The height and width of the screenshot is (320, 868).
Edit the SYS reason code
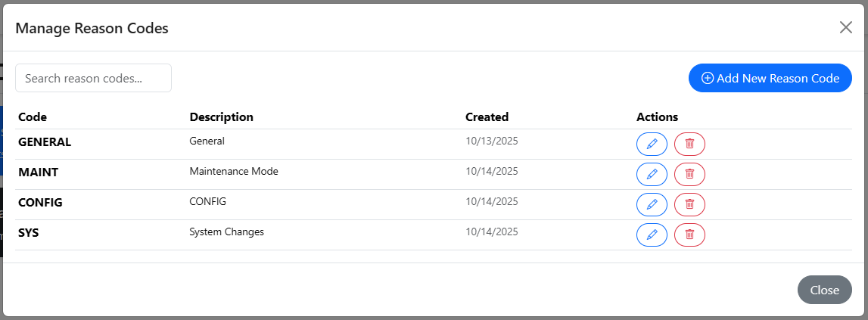coord(652,235)
